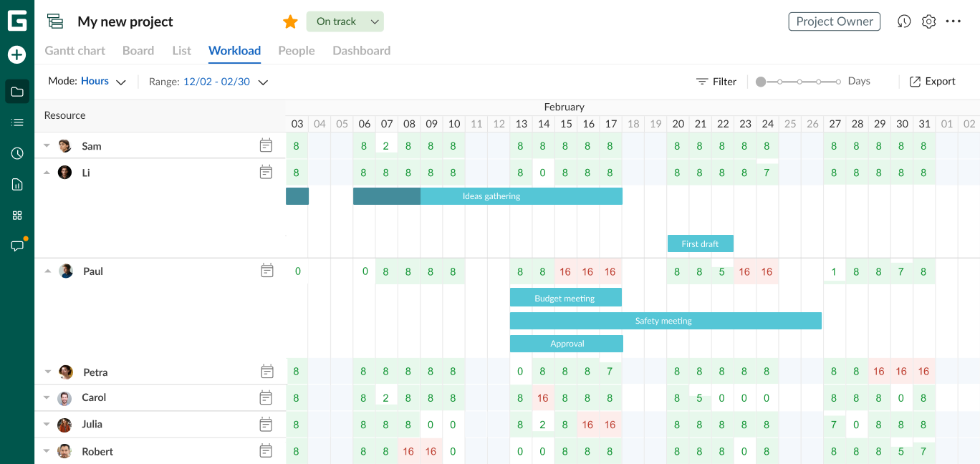Open the apps grid icon in the sidebar
The image size is (980, 464).
click(16, 214)
